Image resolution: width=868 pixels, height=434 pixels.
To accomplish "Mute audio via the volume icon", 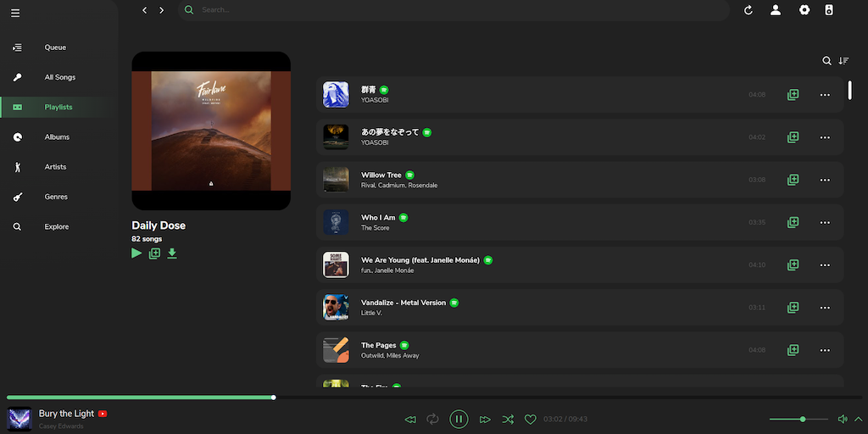I will coord(843,419).
